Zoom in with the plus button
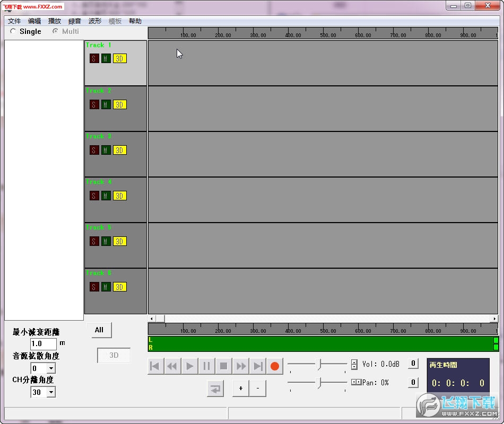 [x=241, y=388]
